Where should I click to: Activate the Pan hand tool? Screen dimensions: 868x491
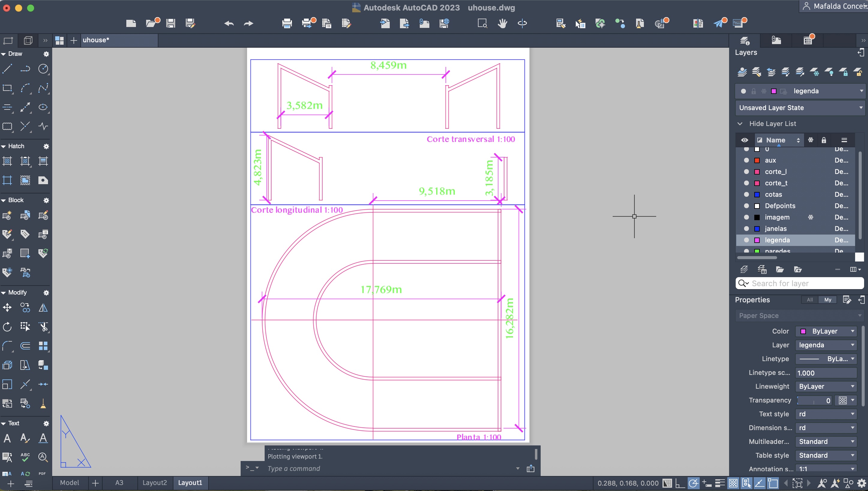click(502, 23)
